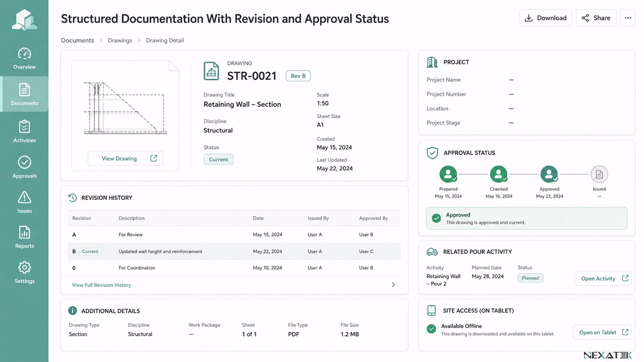Click 'Retaining Wall – Pour 2' activity name
The width and height of the screenshot is (644, 362).
tap(443, 280)
